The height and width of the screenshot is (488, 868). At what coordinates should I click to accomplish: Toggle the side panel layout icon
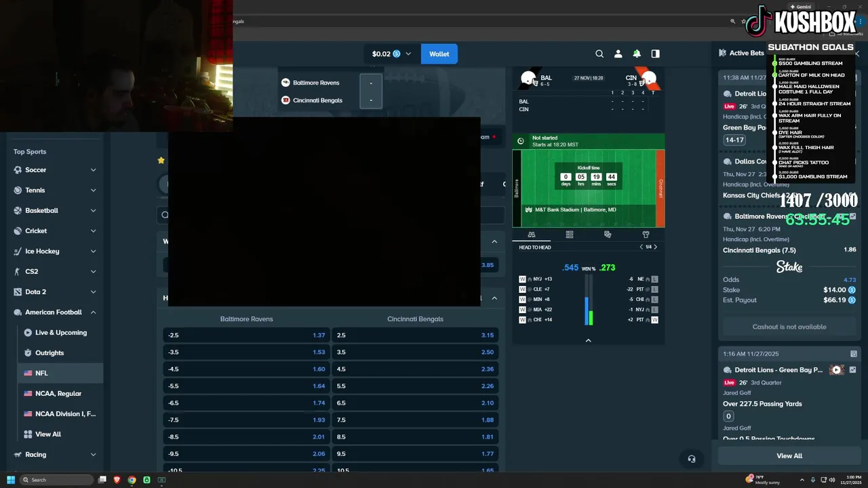pos(655,54)
